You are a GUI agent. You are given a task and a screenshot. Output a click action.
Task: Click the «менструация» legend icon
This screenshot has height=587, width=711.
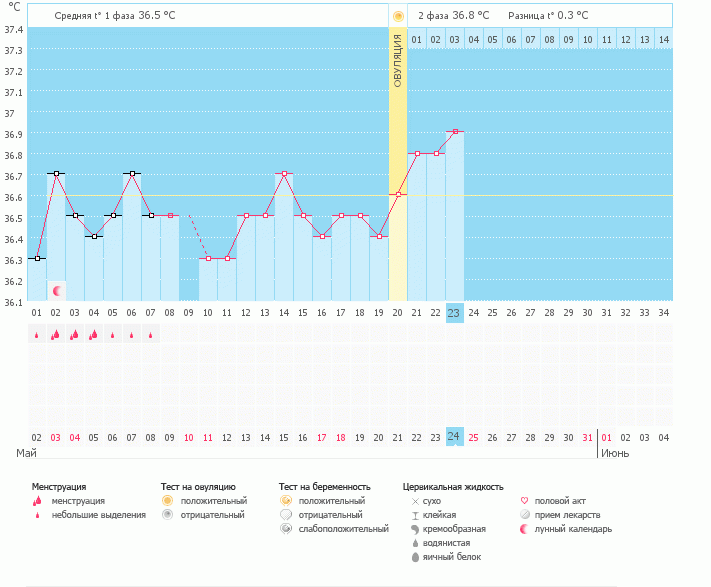[38, 501]
